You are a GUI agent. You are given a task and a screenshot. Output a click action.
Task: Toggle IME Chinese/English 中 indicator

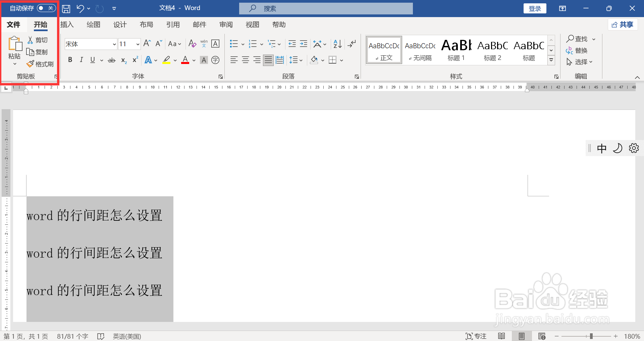(601, 148)
